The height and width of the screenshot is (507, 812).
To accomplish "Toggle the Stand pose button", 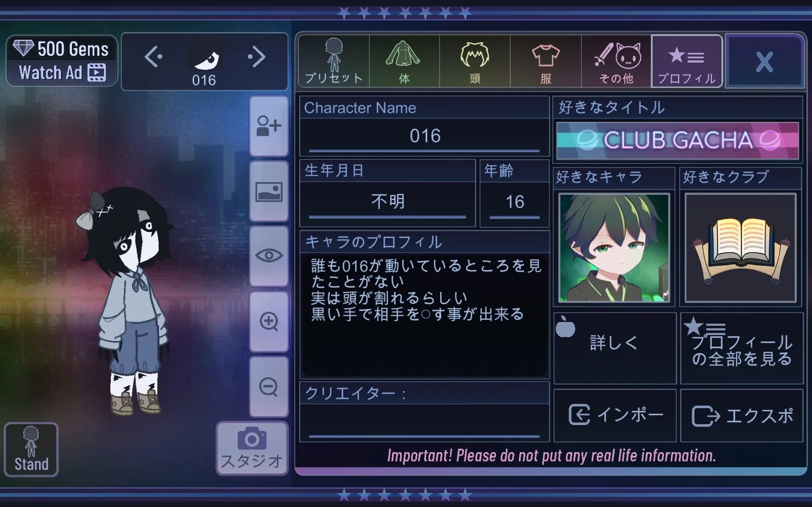I will click(31, 449).
